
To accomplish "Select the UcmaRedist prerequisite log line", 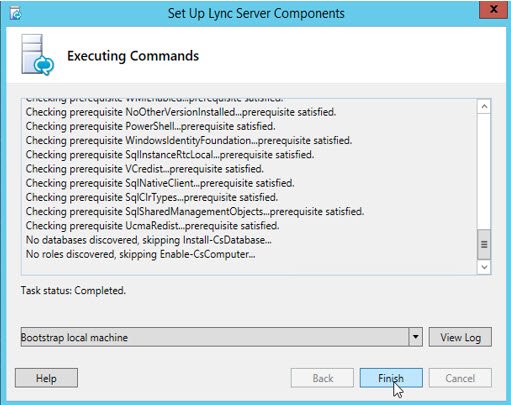I will (152, 226).
